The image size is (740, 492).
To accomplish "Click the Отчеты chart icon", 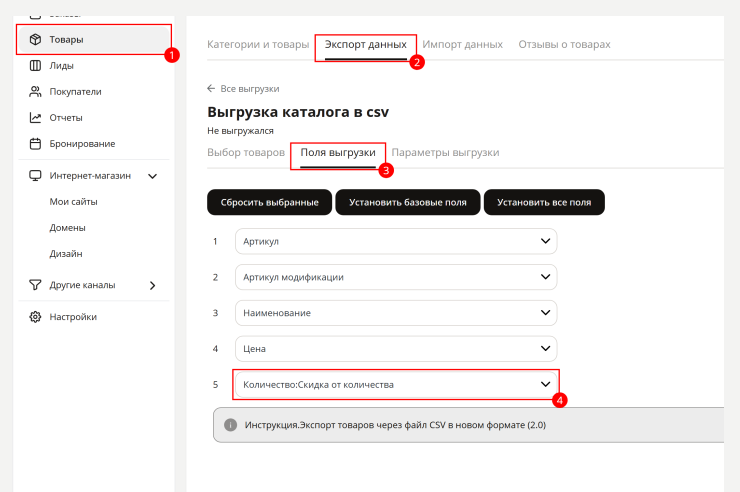I will [x=35, y=117].
